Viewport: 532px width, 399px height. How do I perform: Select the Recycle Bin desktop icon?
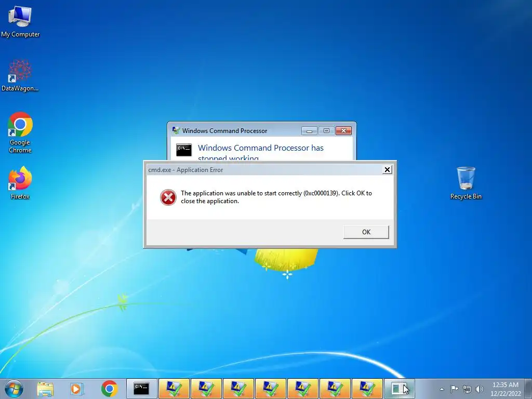[x=465, y=183]
